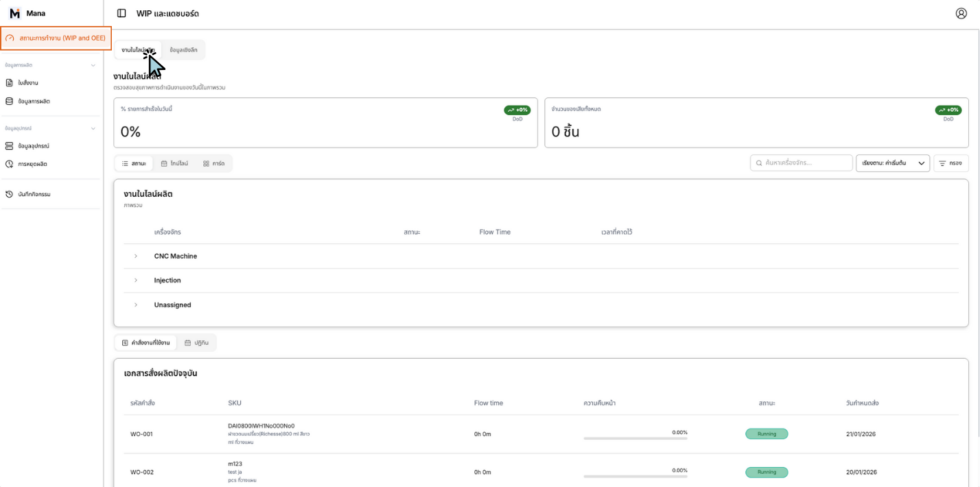Switch to ปฏิทิน calendar view
The image size is (980, 487).
[196, 343]
